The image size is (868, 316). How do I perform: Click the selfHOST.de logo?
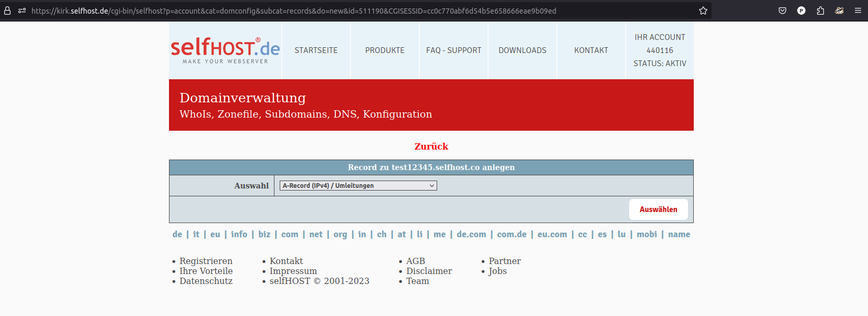(x=225, y=50)
